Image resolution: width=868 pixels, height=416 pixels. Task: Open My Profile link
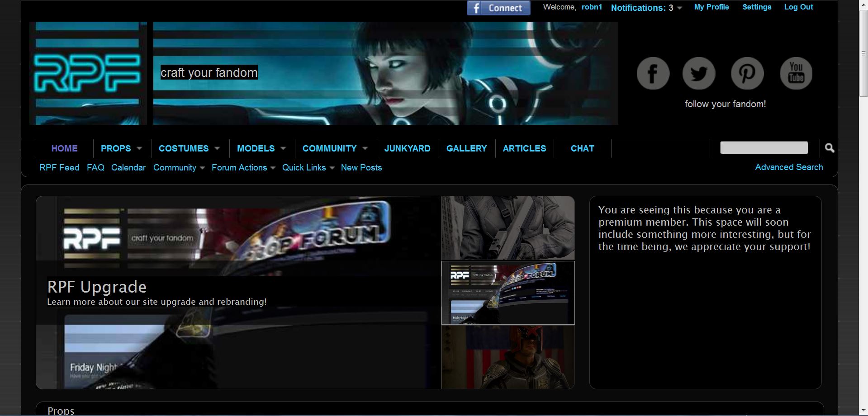pyautogui.click(x=711, y=7)
